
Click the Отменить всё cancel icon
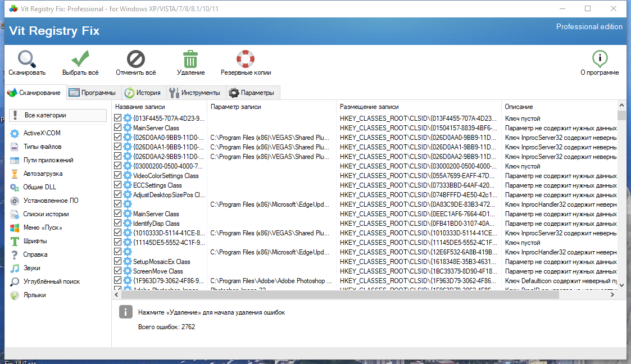click(135, 59)
